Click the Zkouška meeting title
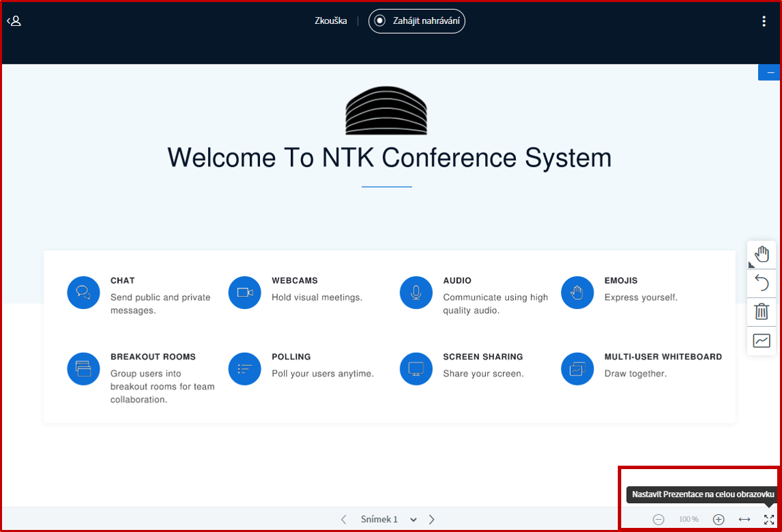The image size is (782, 532). pos(330,21)
